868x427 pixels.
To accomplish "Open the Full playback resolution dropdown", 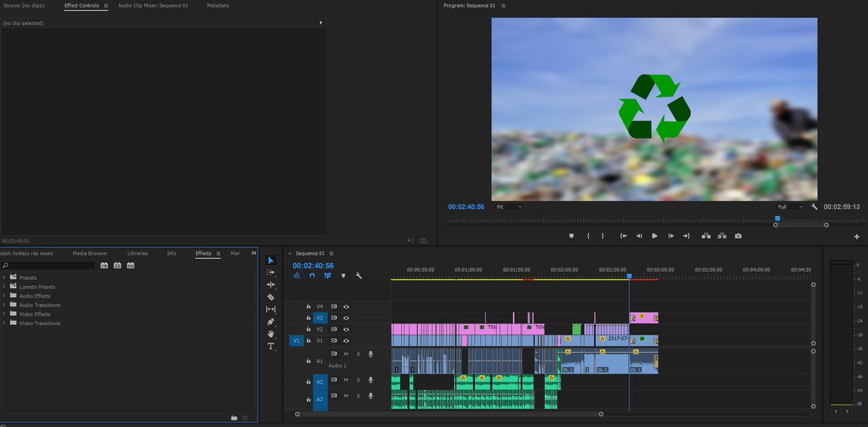I will coord(790,207).
